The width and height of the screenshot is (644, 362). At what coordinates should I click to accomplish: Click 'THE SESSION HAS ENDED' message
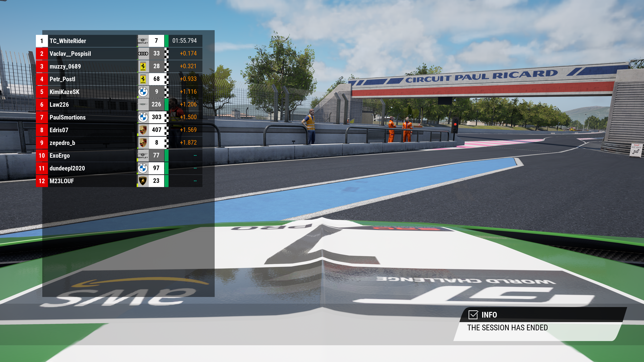(507, 327)
